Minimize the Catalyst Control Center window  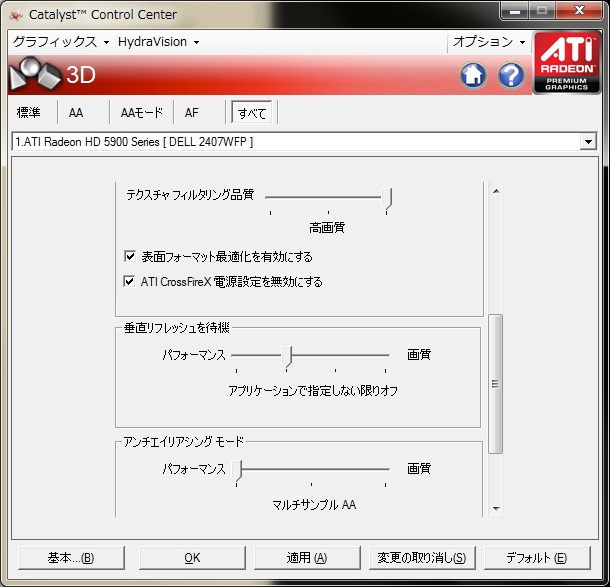[x=515, y=11]
